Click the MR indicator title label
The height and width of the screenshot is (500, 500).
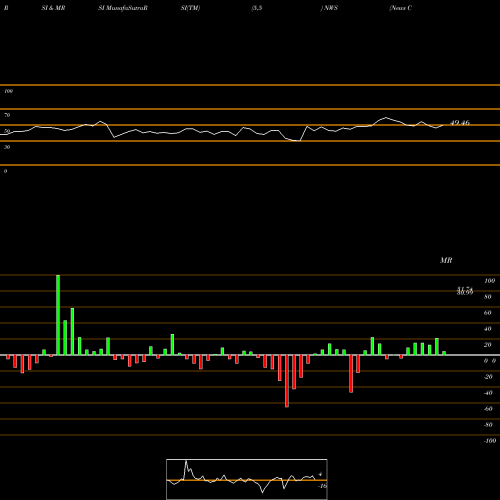[446, 260]
